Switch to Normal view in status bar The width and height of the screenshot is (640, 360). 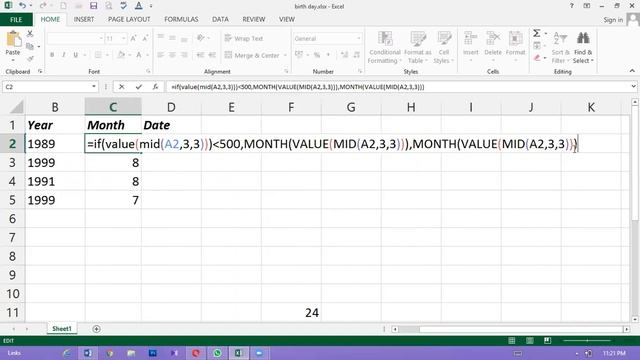[x=511, y=340]
